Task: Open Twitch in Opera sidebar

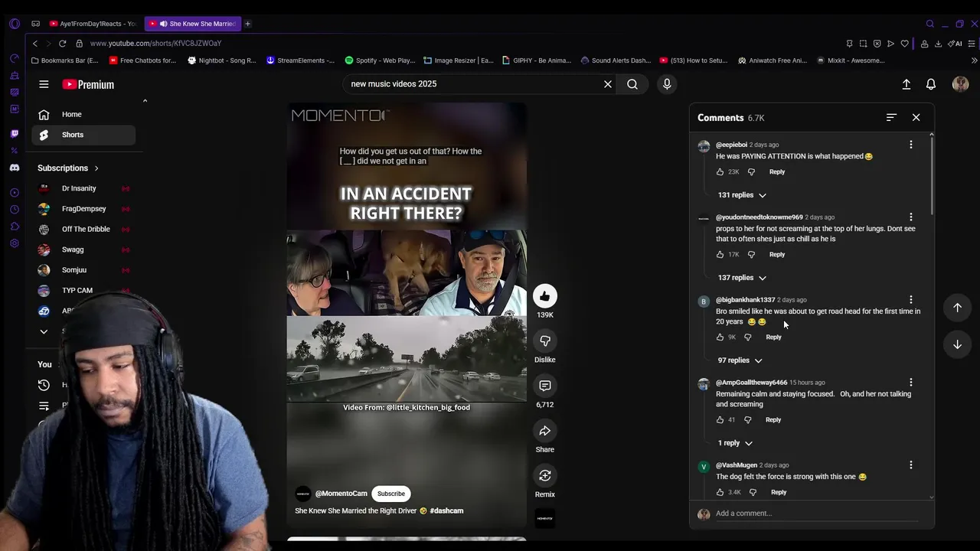Action: click(x=14, y=134)
